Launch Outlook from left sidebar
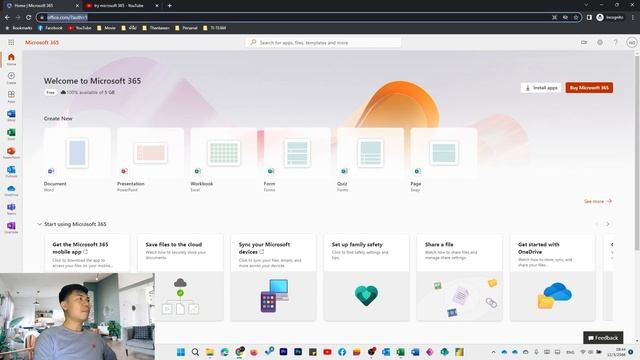The width and height of the screenshot is (640, 360). 11,172
